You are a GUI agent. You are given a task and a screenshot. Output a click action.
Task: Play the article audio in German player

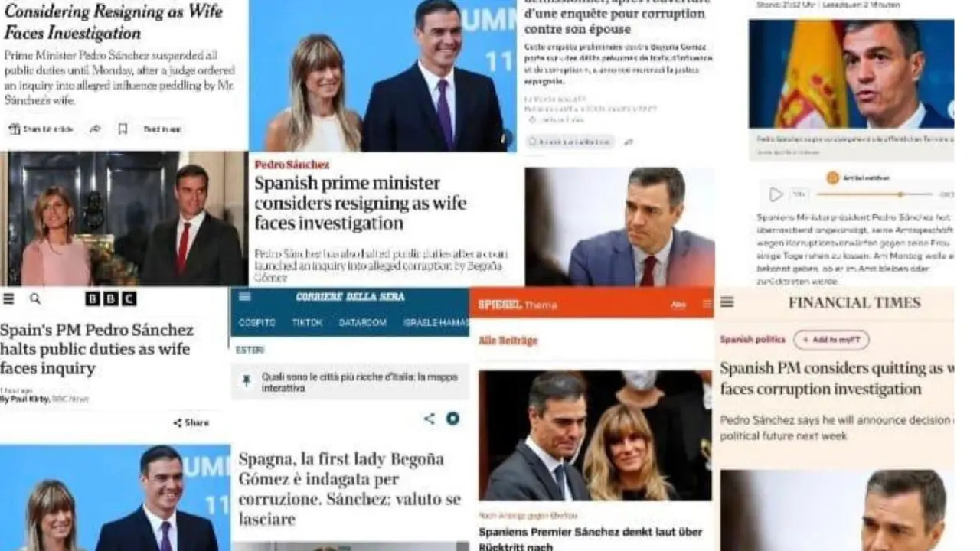pyautogui.click(x=776, y=194)
